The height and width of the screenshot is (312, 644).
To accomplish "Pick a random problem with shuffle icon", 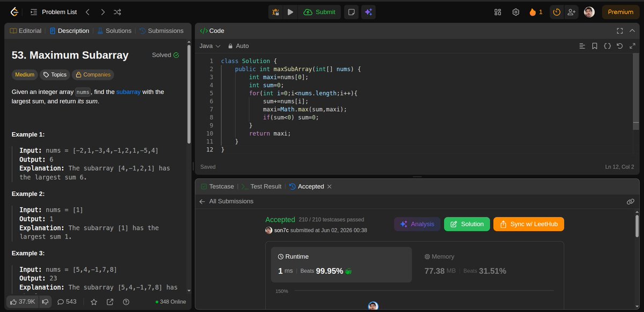I will pyautogui.click(x=118, y=12).
